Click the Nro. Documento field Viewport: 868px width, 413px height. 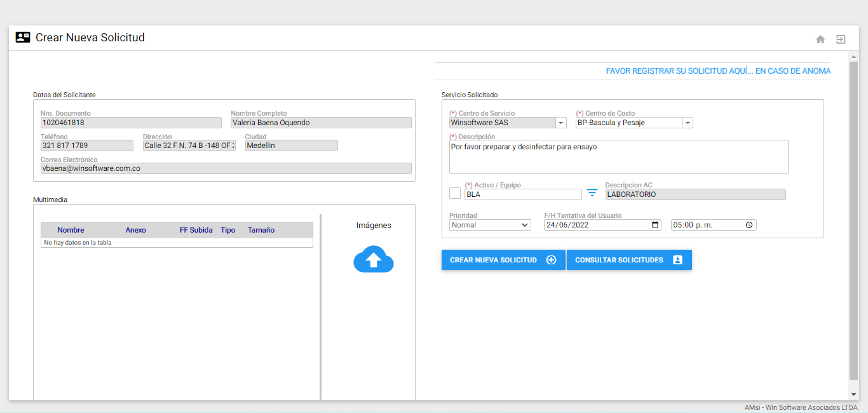coord(131,123)
